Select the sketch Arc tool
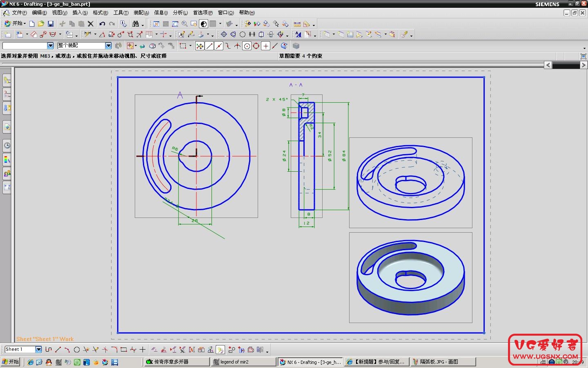This screenshot has width=588, height=368. (x=67, y=350)
